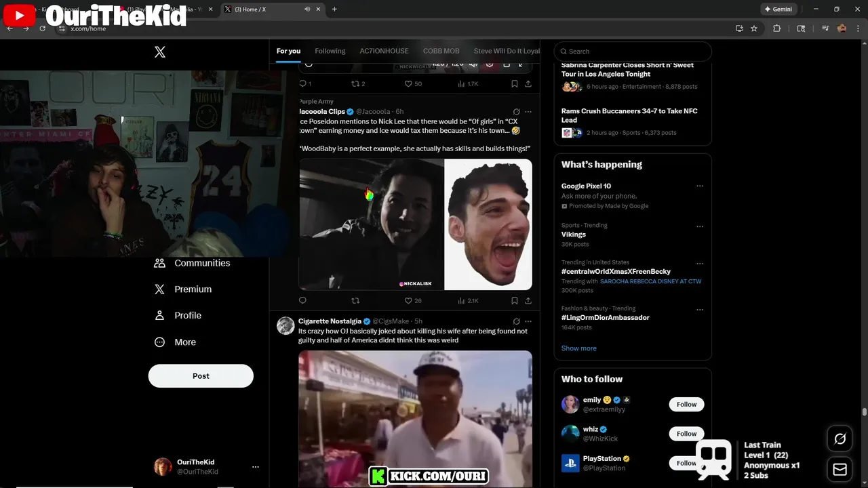Open the AC7IONHOUSE list tab

[384, 51]
